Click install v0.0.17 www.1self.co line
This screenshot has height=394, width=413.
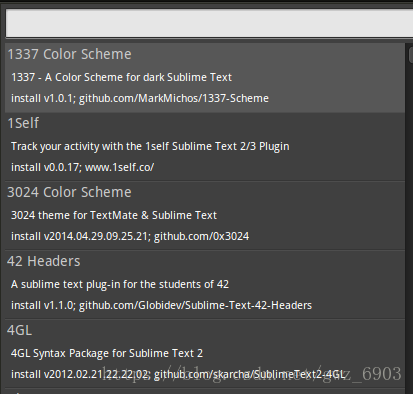[x=82, y=167]
